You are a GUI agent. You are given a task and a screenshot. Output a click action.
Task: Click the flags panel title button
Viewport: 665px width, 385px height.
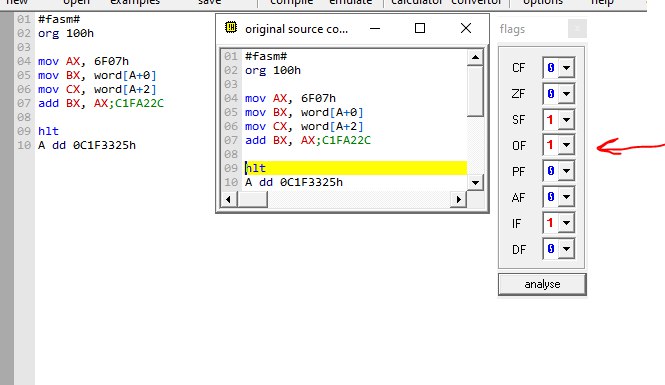[577, 29]
